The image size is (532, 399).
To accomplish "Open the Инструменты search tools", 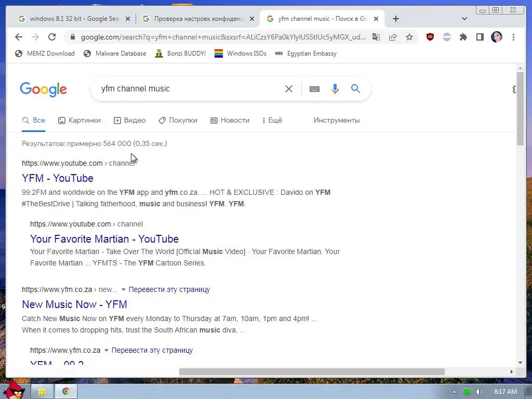I will [337, 120].
